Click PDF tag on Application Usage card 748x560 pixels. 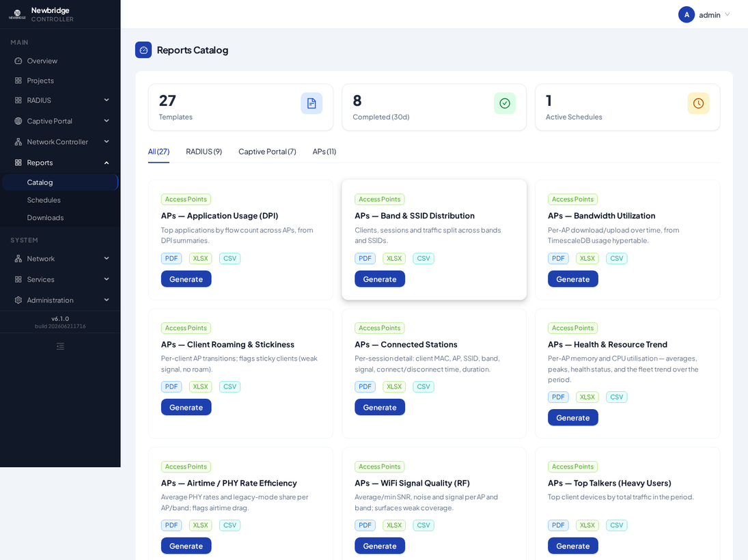pyautogui.click(x=171, y=259)
